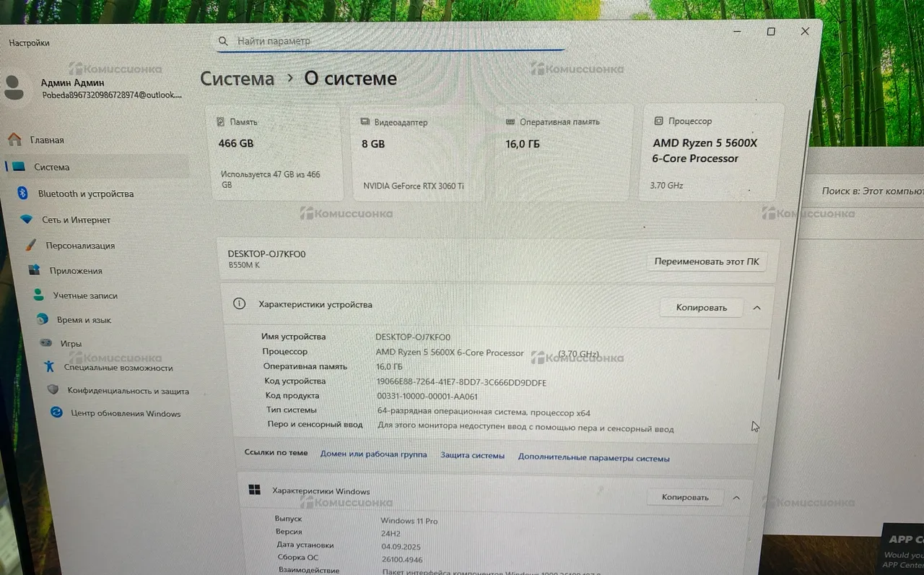Select the Система monitor icon

pos(19,166)
